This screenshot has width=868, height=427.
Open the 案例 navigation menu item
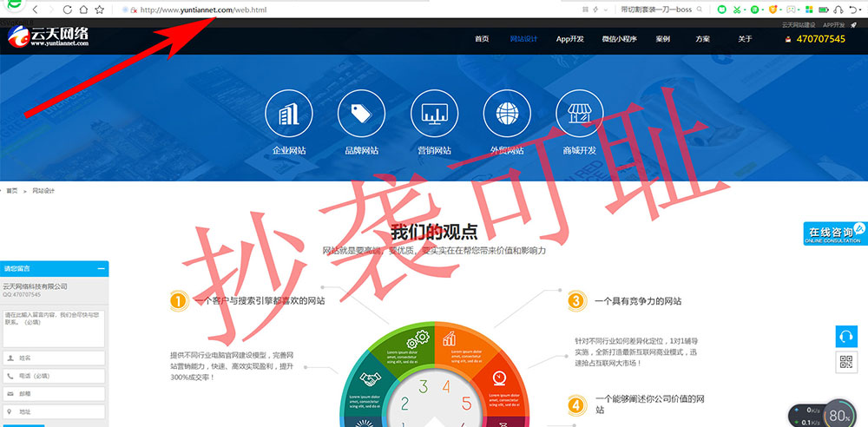point(662,39)
